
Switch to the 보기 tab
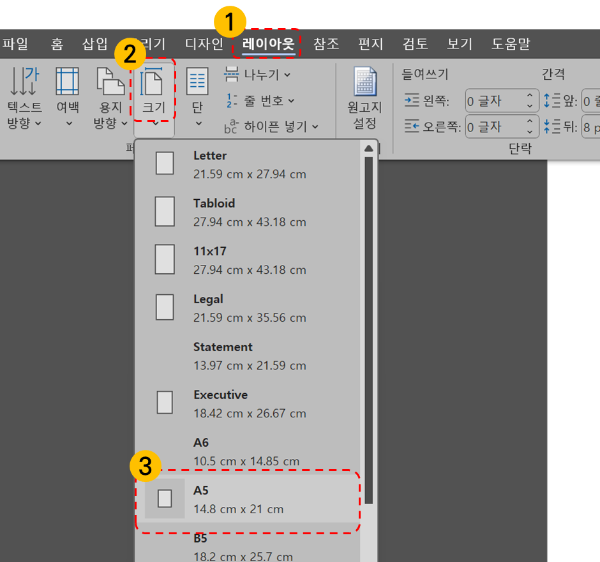point(460,44)
